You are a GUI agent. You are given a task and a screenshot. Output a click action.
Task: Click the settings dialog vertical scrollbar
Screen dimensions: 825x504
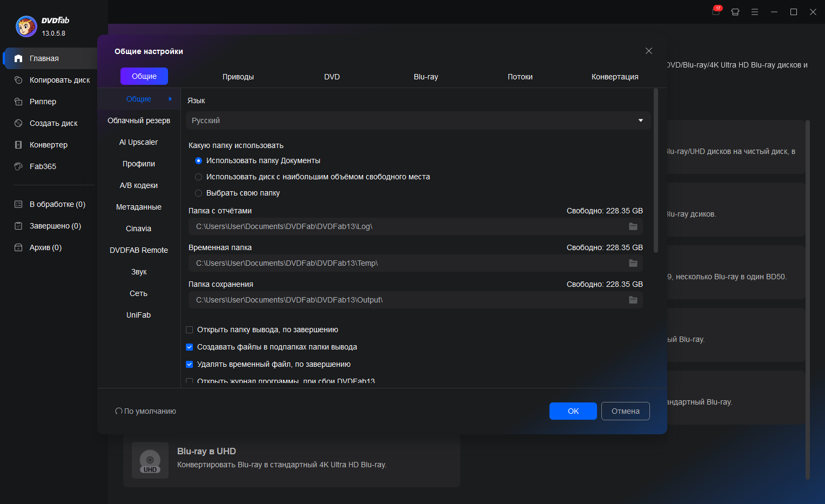pyautogui.click(x=656, y=171)
